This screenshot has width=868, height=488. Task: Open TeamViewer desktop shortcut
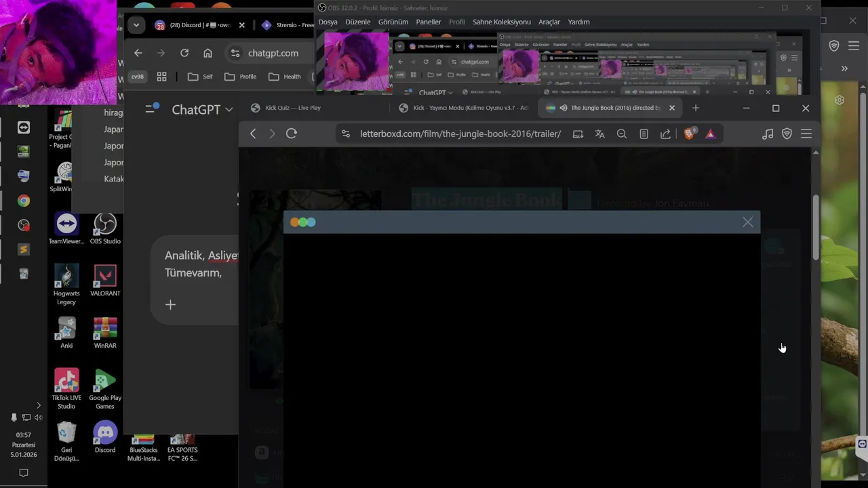pyautogui.click(x=66, y=229)
